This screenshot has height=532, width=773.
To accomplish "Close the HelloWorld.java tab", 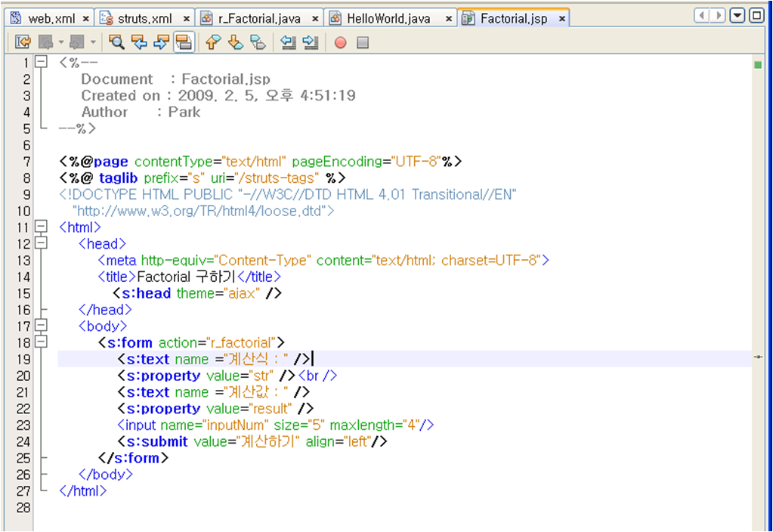I will [449, 19].
